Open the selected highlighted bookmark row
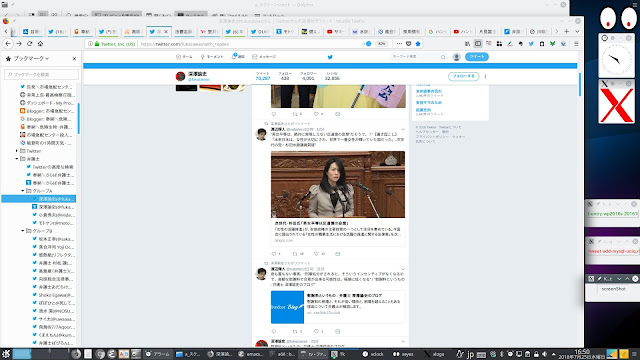 39,199
